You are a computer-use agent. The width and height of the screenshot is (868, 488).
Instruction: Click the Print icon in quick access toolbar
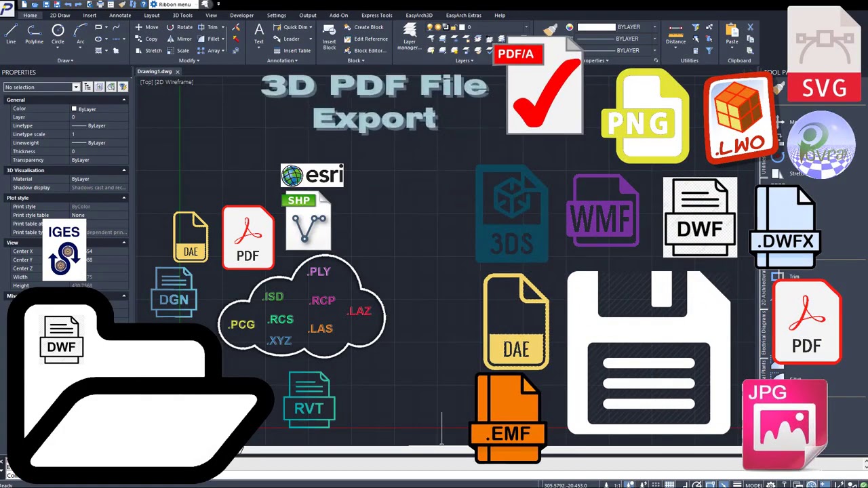[100, 4]
